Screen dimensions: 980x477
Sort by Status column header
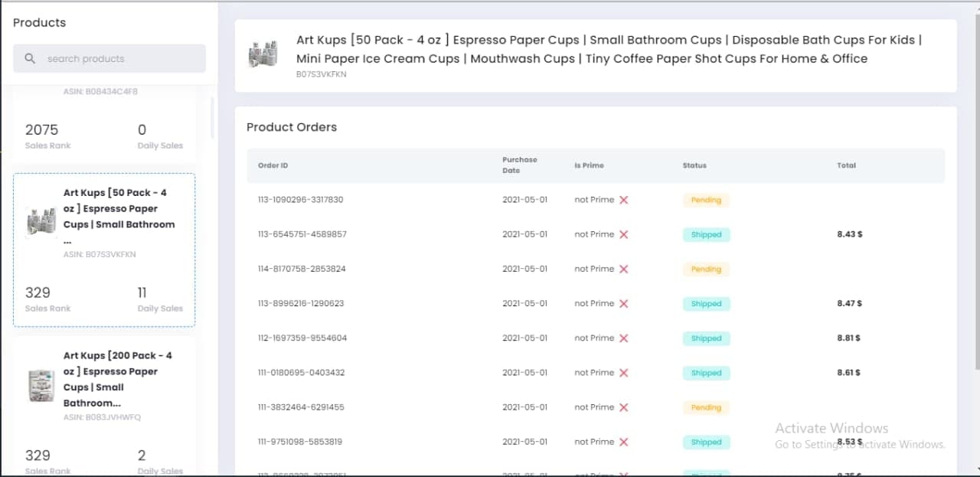point(694,165)
